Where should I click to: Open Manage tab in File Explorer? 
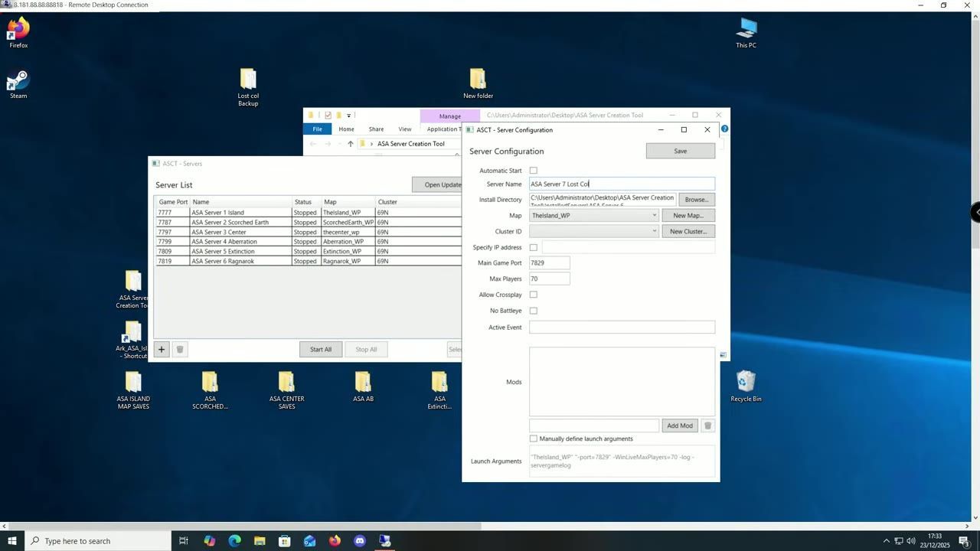click(450, 116)
